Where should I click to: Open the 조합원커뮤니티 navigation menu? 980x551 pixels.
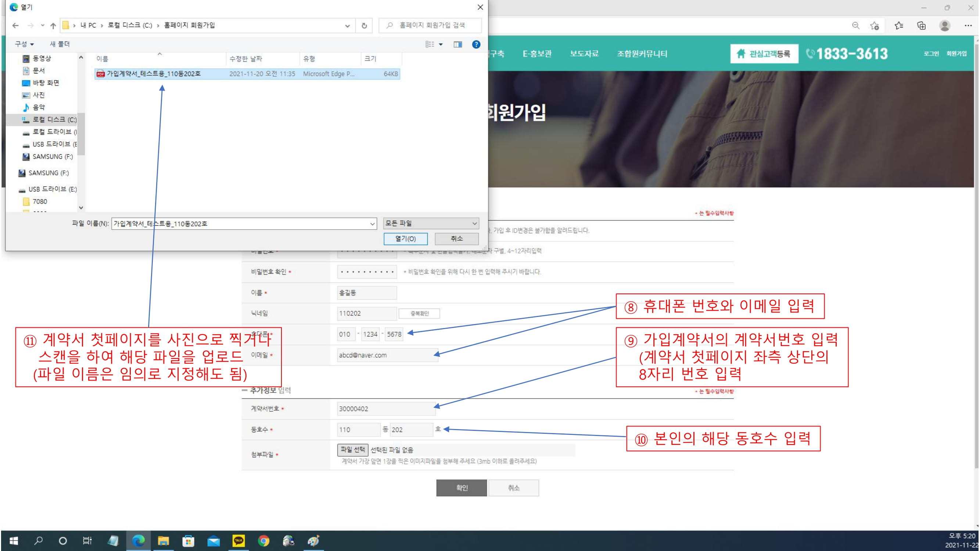pos(642,54)
